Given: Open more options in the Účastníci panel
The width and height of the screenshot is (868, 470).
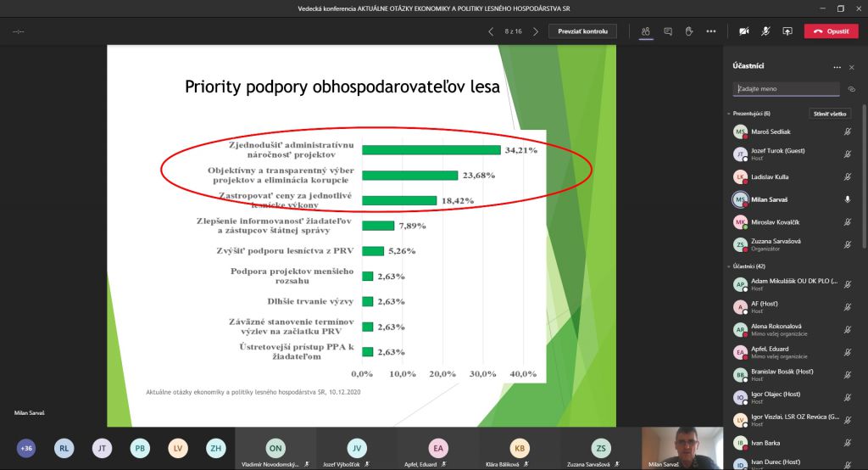Looking at the screenshot, I should coord(837,66).
